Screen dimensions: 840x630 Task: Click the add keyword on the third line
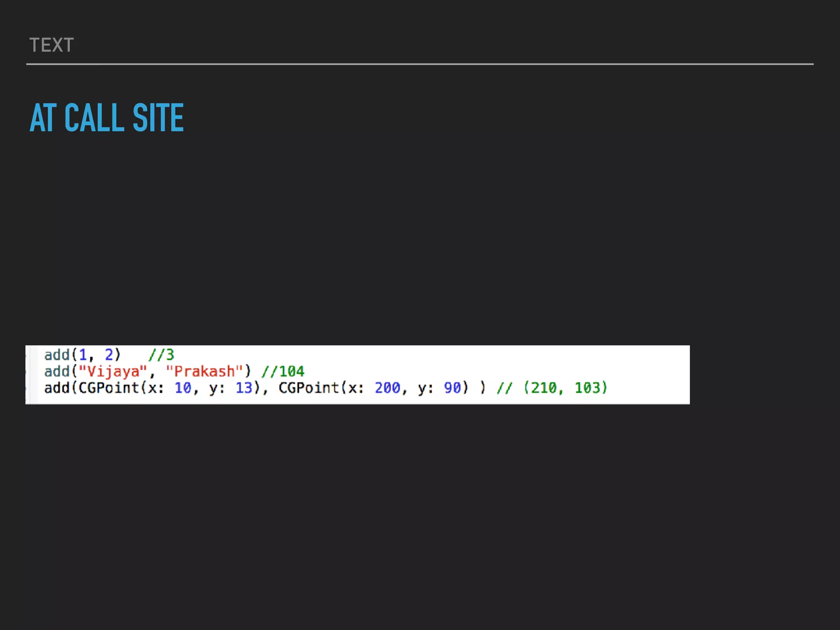57,388
